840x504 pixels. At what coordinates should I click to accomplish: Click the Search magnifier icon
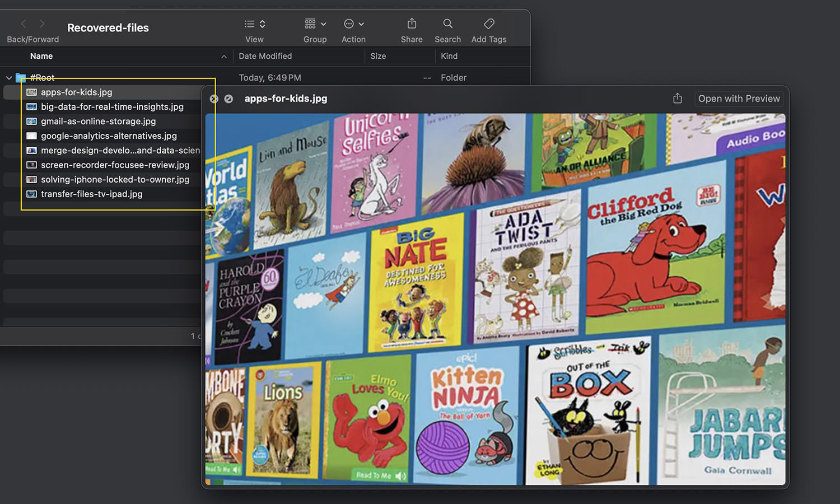[x=447, y=24]
